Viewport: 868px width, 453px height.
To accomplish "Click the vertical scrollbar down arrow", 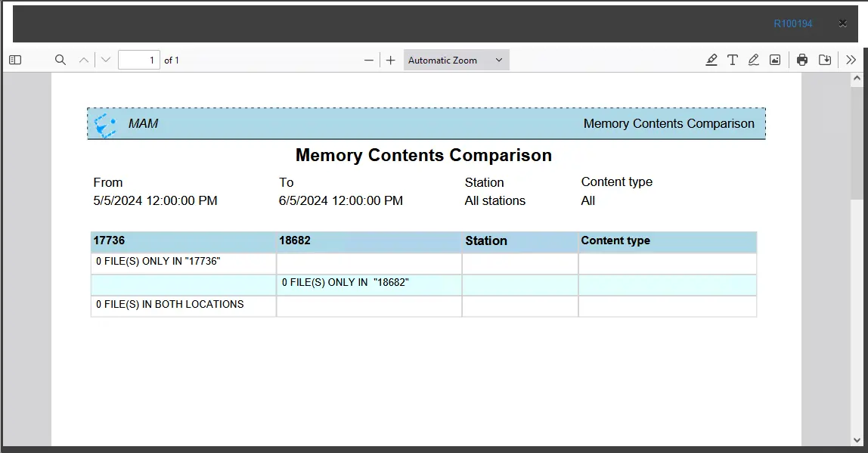I will pyautogui.click(x=857, y=439).
